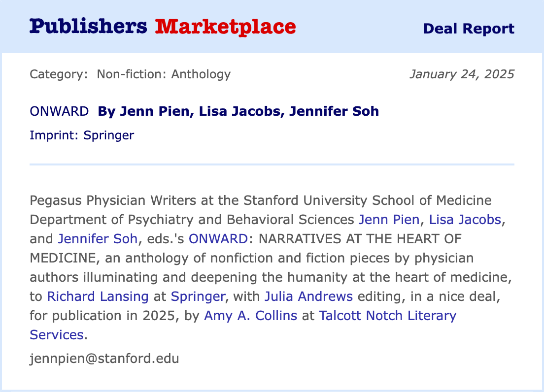Follow the Amy A. Collins agent link
The height and width of the screenshot is (392, 544).
[x=250, y=316]
